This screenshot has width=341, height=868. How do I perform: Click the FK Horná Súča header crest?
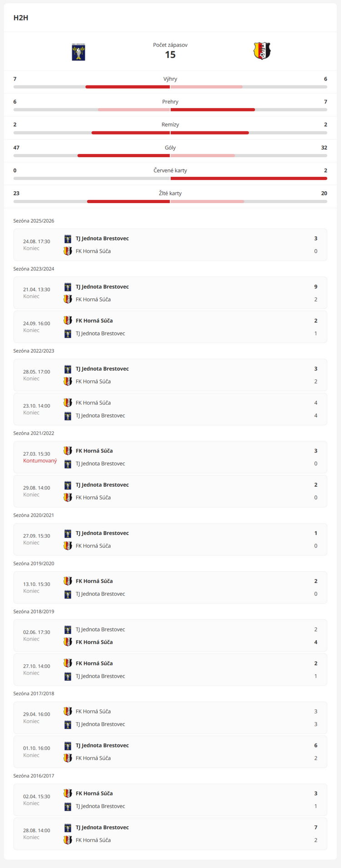point(262,51)
